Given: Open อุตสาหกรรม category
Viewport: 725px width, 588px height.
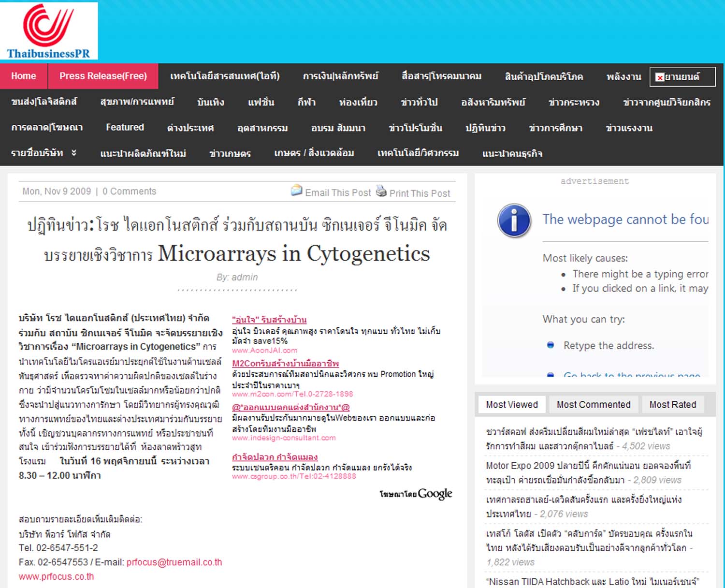Looking at the screenshot, I should point(262,128).
